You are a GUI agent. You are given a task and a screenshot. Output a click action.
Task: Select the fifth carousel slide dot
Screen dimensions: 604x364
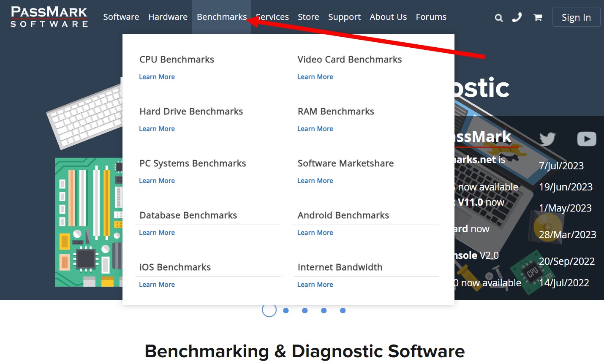pyautogui.click(x=343, y=310)
